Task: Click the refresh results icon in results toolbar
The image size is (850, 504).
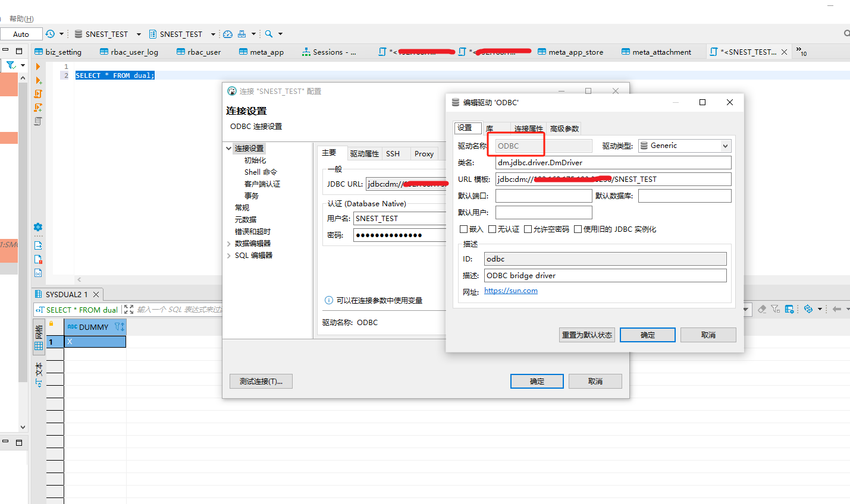Action: pyautogui.click(x=808, y=309)
